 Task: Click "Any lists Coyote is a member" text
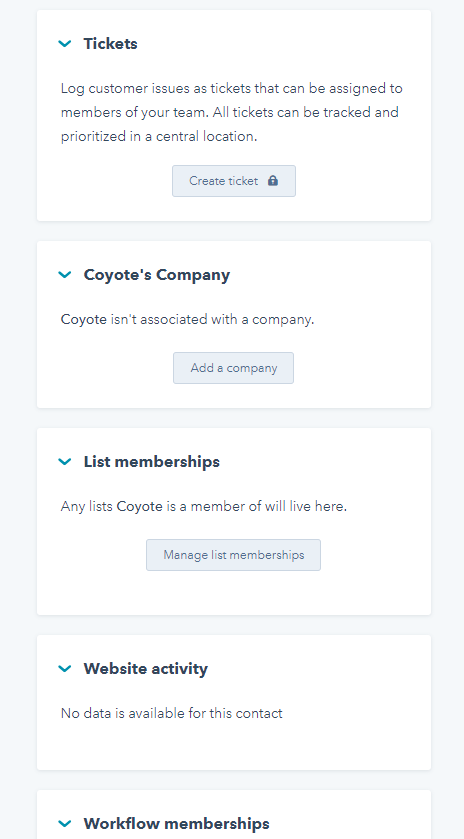pos(204,506)
